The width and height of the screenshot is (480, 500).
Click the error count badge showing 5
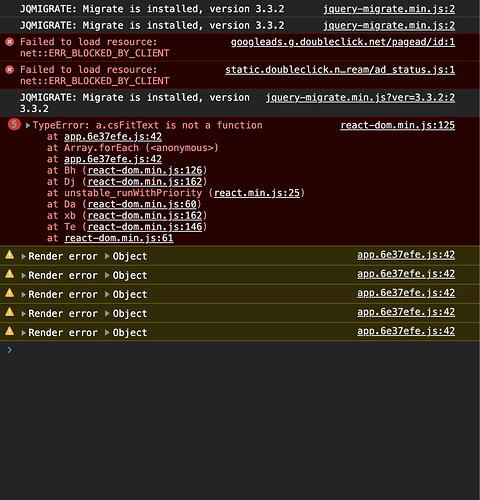pyautogui.click(x=14, y=125)
